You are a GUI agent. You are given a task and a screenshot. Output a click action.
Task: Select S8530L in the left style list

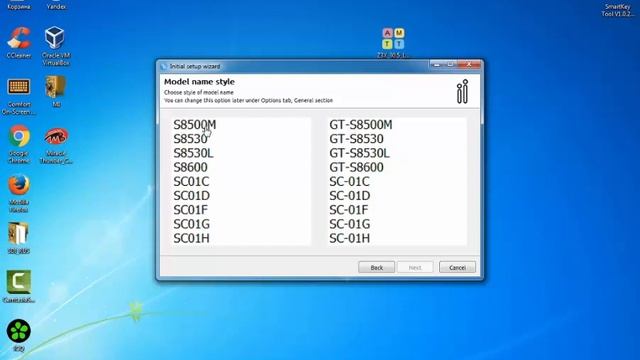pos(193,153)
